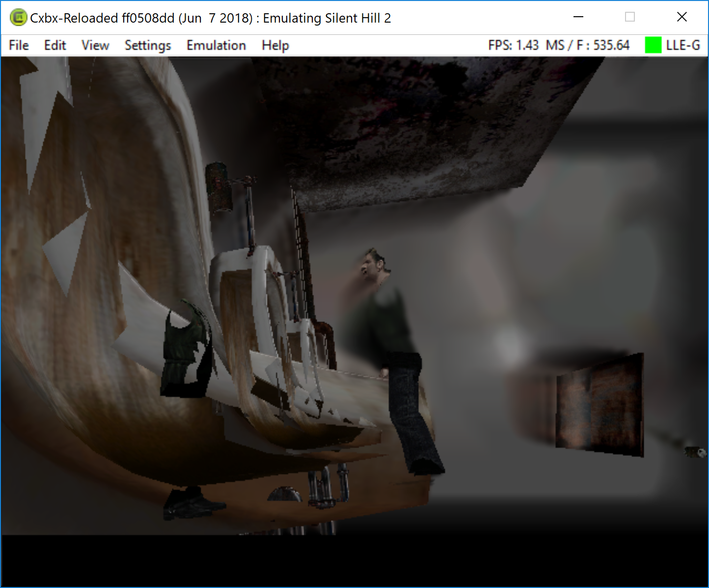The height and width of the screenshot is (588, 709).
Task: Click the LLE-G status label
Action: tap(683, 45)
